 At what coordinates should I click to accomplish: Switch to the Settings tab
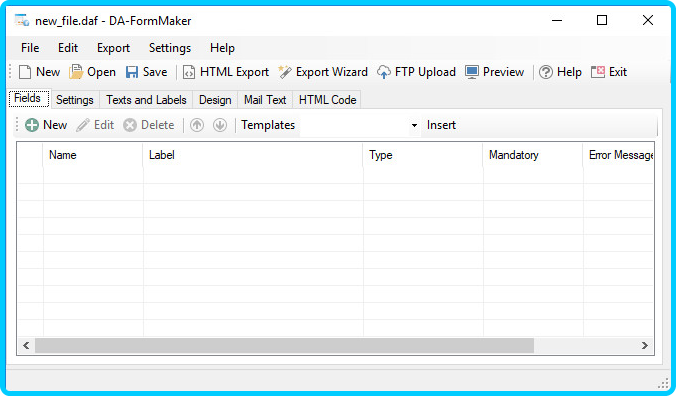point(75,100)
